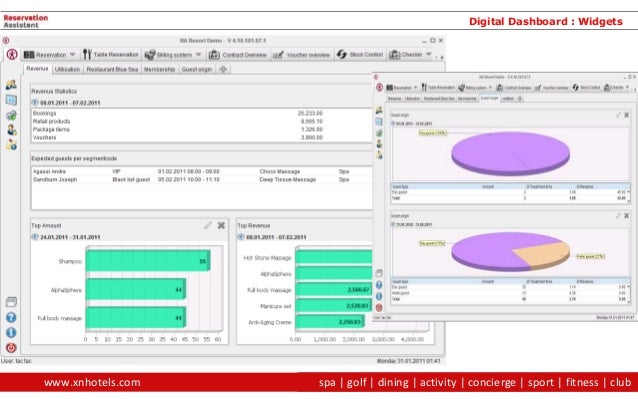
Task: Click the Shampoo green bar in chart
Action: pos(148,261)
